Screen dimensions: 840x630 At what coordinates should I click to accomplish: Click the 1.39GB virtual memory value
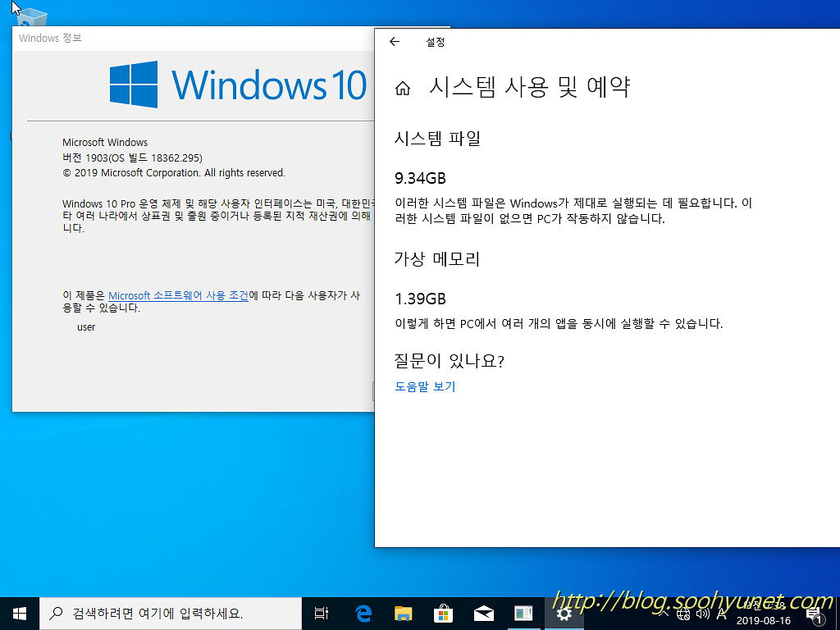click(421, 299)
